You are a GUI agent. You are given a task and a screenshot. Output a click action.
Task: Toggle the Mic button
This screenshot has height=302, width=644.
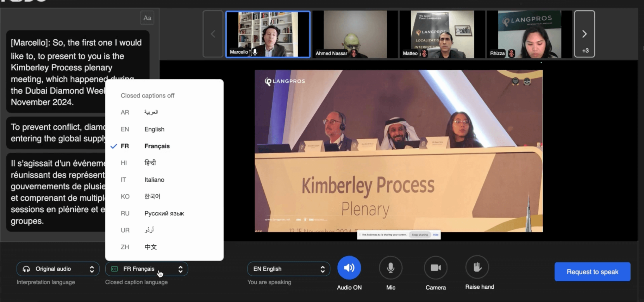pyautogui.click(x=391, y=268)
